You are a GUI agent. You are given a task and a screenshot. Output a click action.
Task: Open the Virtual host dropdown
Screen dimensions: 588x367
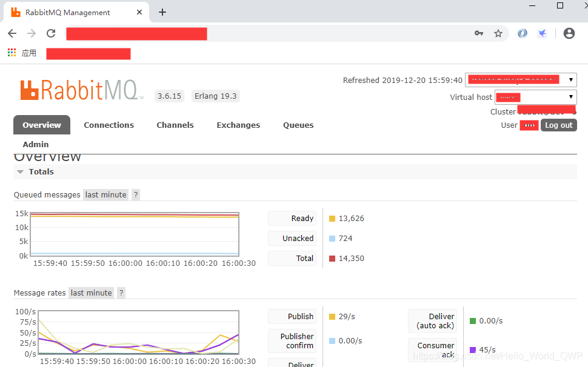click(x=535, y=97)
